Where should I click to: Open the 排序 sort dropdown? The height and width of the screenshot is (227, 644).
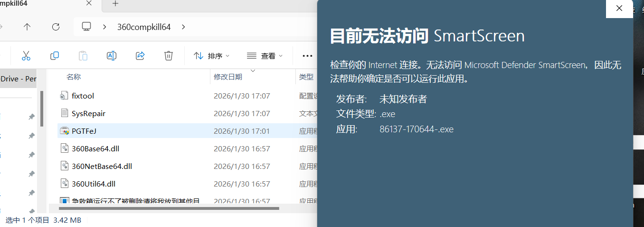pyautogui.click(x=212, y=56)
